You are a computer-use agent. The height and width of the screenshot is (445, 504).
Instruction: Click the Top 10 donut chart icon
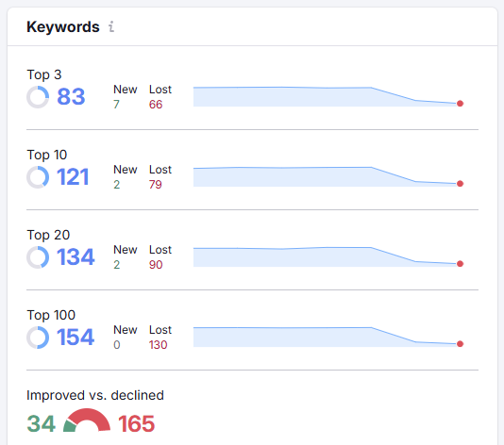pos(38,177)
